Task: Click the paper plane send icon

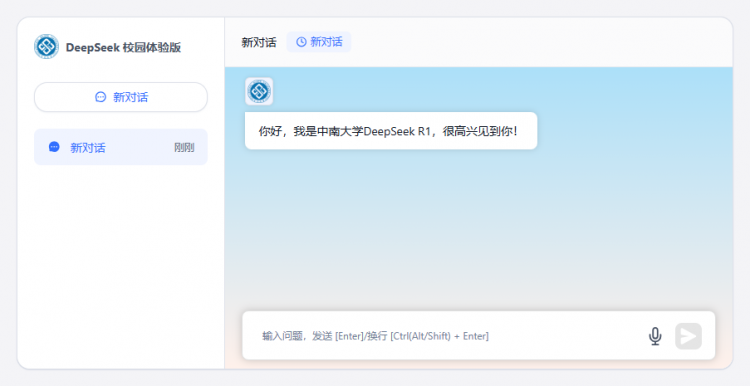Action: (688, 336)
